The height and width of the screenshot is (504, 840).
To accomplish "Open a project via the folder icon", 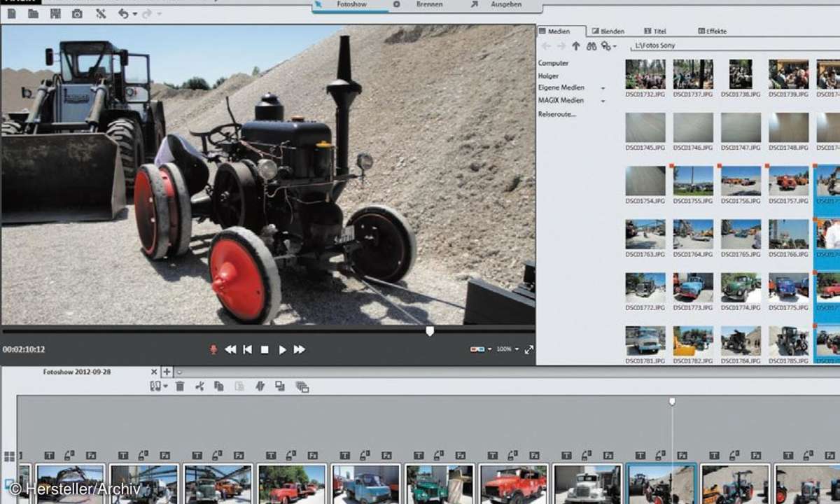I will tap(34, 13).
